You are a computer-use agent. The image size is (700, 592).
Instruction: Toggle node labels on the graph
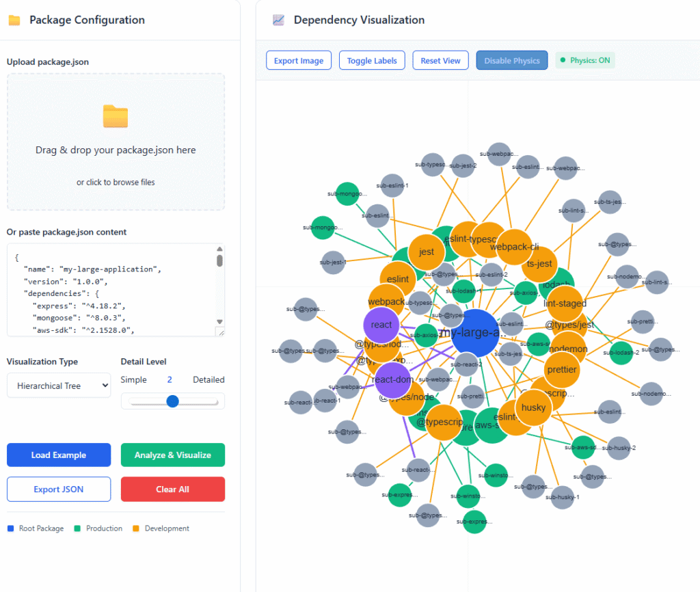click(372, 60)
